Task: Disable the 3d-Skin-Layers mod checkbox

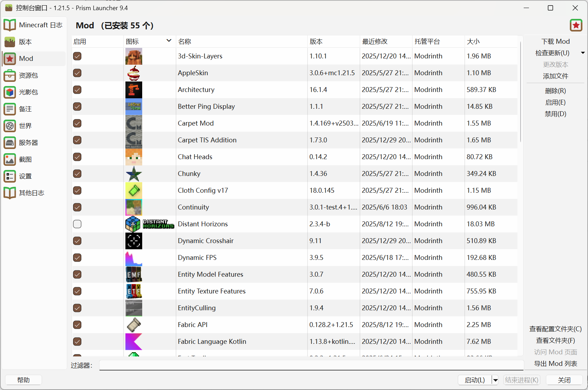Action: coord(77,56)
